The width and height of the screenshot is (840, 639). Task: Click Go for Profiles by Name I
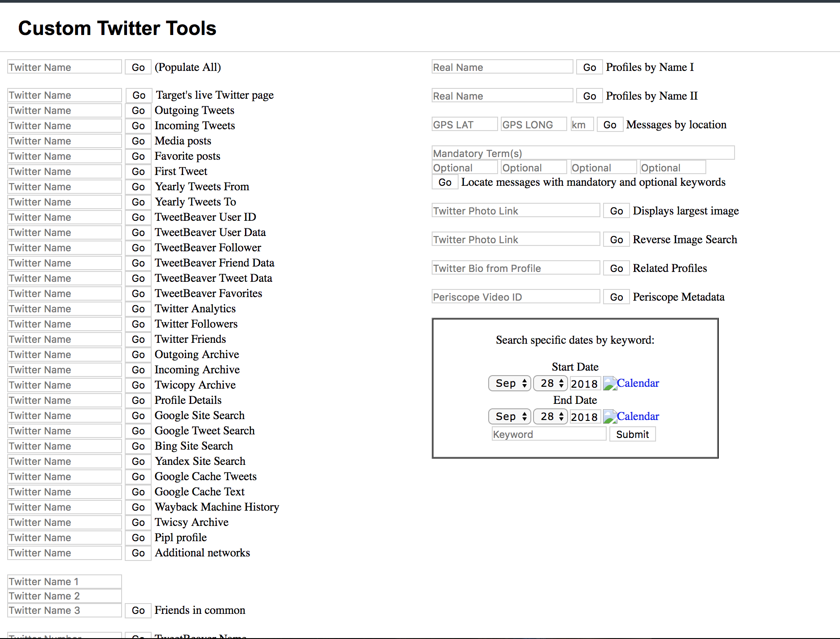coord(589,67)
